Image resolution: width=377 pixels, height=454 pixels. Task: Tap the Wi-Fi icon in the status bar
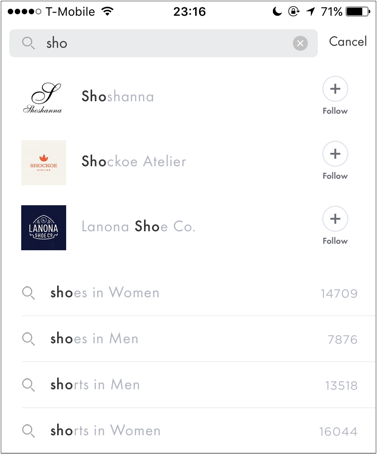[107, 12]
